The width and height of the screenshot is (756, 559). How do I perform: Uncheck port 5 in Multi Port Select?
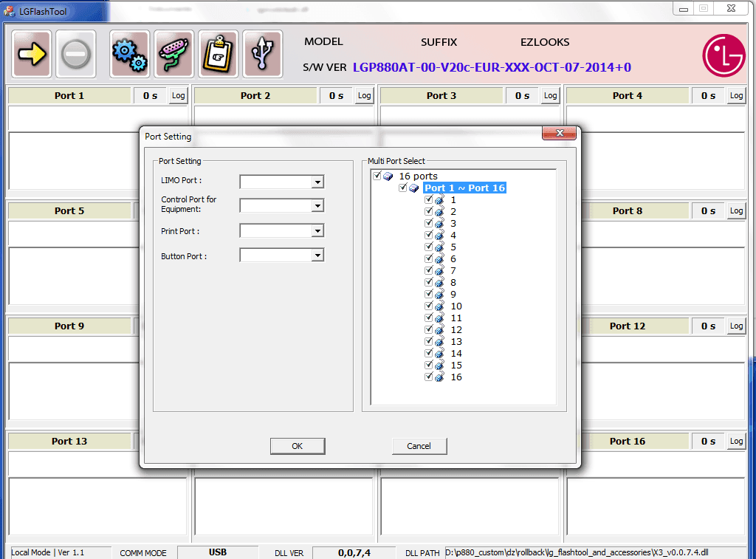[429, 247]
